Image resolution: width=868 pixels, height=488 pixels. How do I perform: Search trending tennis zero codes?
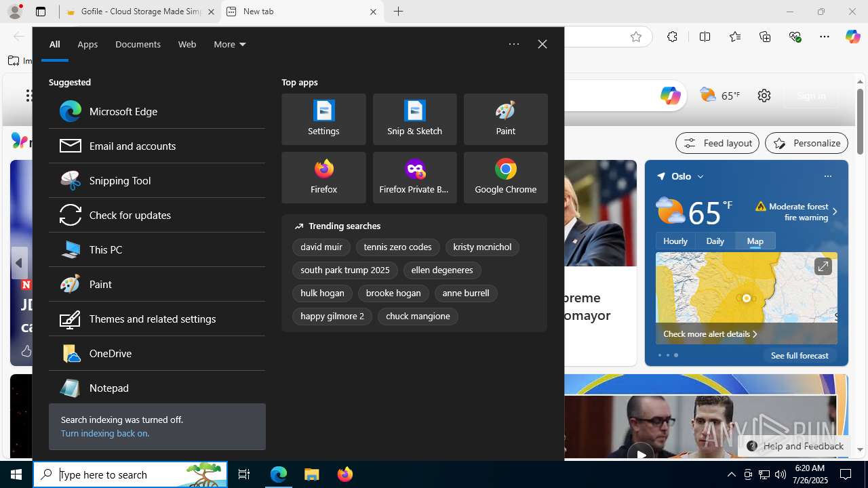[397, 247]
